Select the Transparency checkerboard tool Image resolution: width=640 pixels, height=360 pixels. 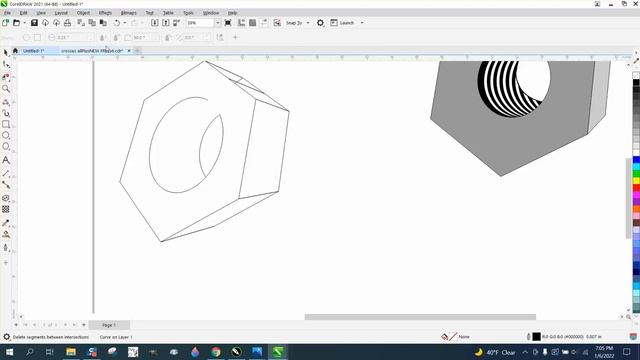6,209
